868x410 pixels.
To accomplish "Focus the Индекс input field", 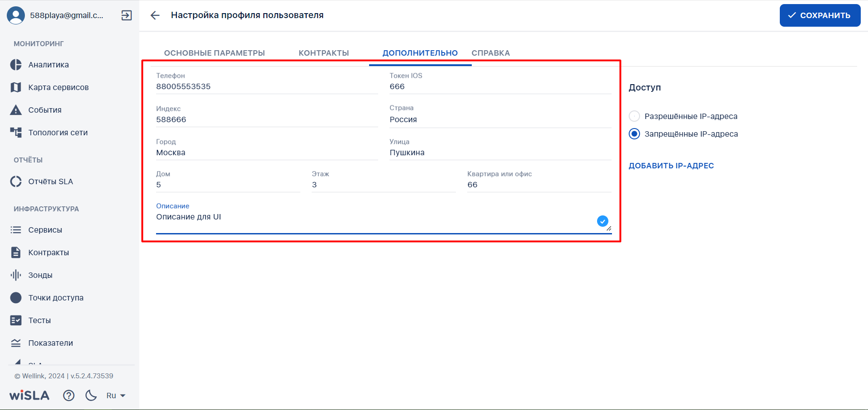I will (267, 119).
